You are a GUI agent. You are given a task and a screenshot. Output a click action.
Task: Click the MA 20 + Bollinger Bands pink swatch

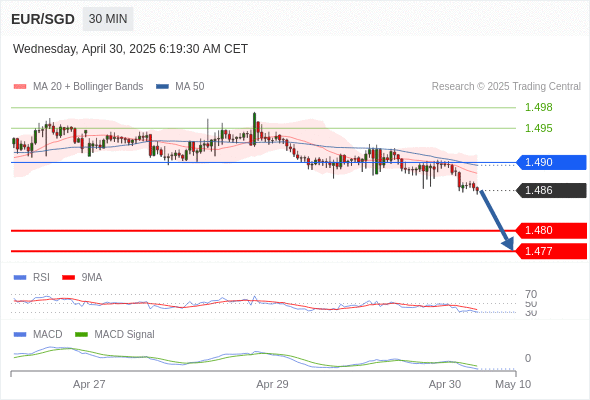(20, 87)
